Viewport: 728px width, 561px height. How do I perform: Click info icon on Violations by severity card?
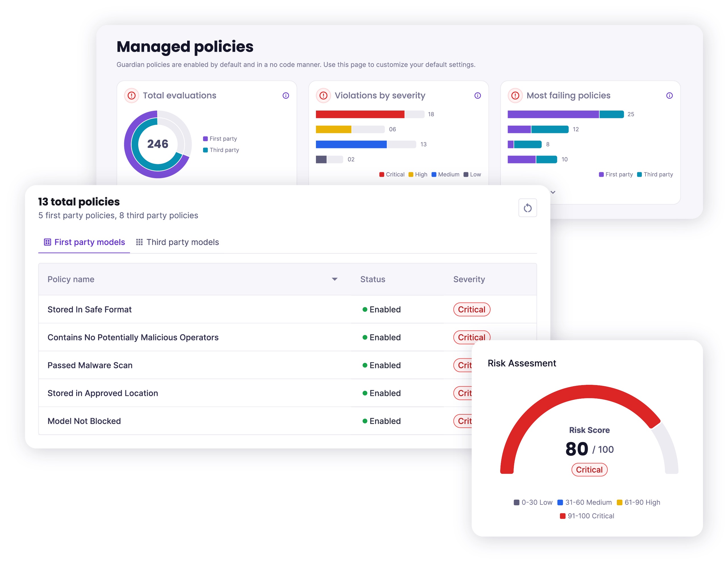click(x=477, y=95)
